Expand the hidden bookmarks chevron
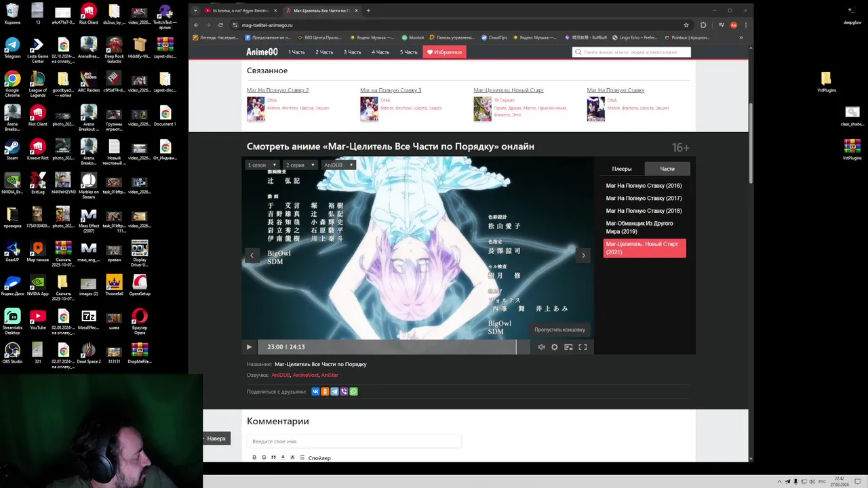 click(741, 38)
